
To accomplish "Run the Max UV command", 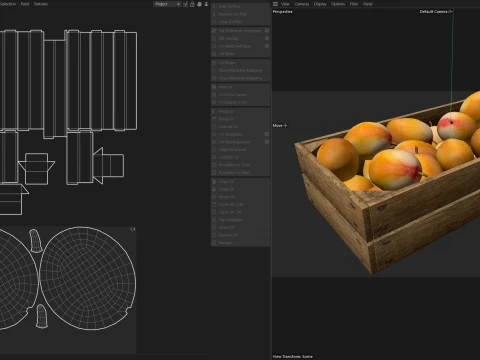I will 240,87.
